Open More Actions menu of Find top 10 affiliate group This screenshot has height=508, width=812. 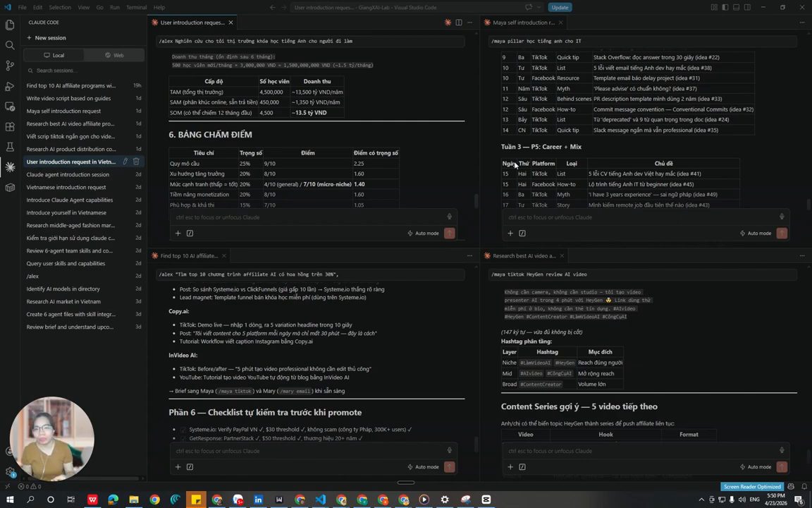coord(469,255)
